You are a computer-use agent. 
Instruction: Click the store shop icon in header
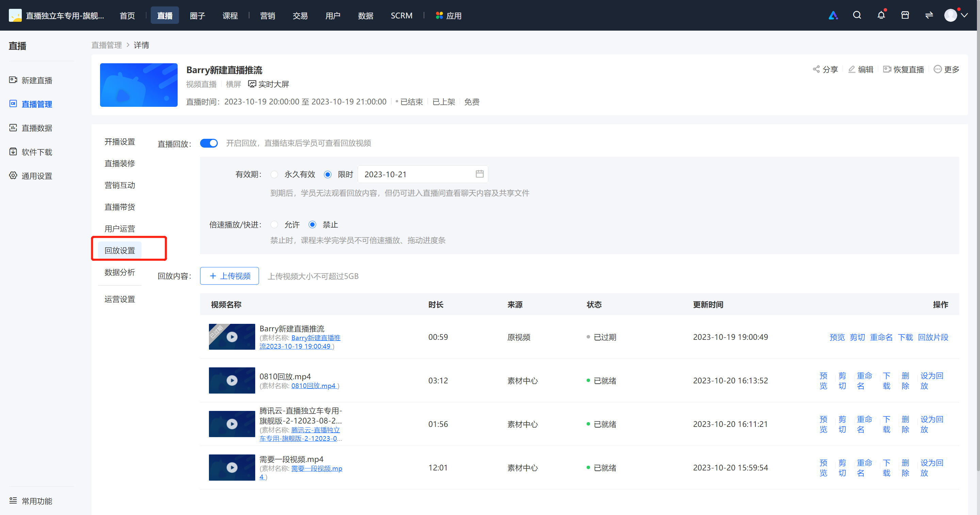coord(905,15)
